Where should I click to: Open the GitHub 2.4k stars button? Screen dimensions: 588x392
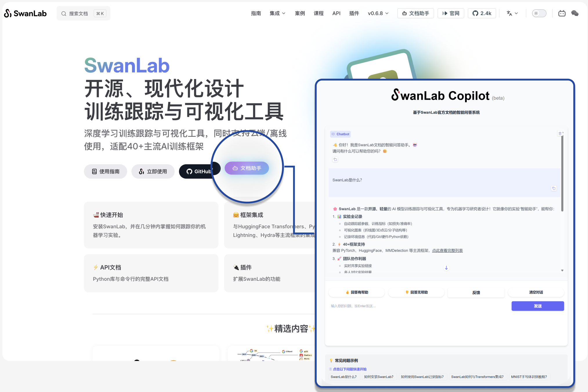(x=482, y=13)
